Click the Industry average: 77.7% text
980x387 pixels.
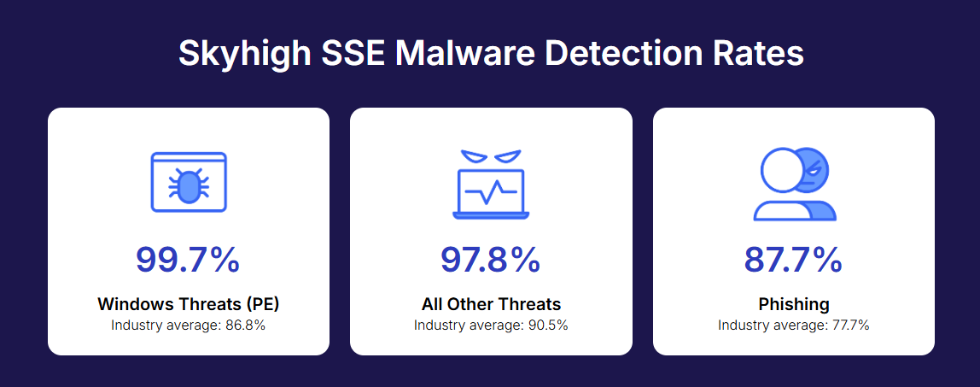[x=794, y=325]
